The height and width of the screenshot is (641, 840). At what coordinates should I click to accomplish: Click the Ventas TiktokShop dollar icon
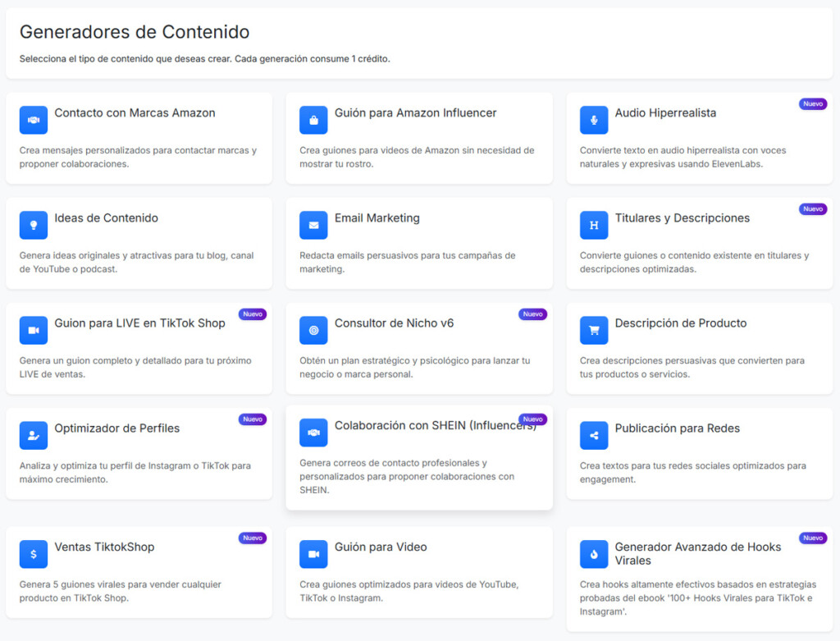coord(33,554)
